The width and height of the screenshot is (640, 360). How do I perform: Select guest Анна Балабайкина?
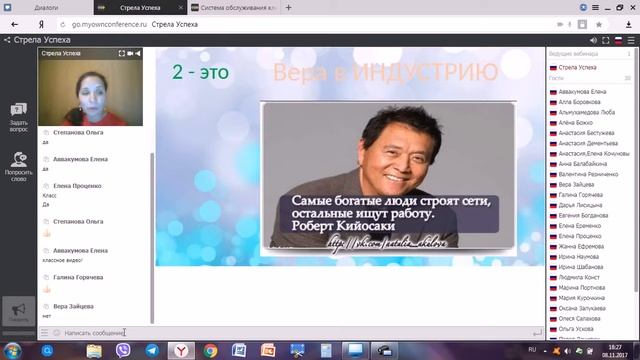click(582, 164)
